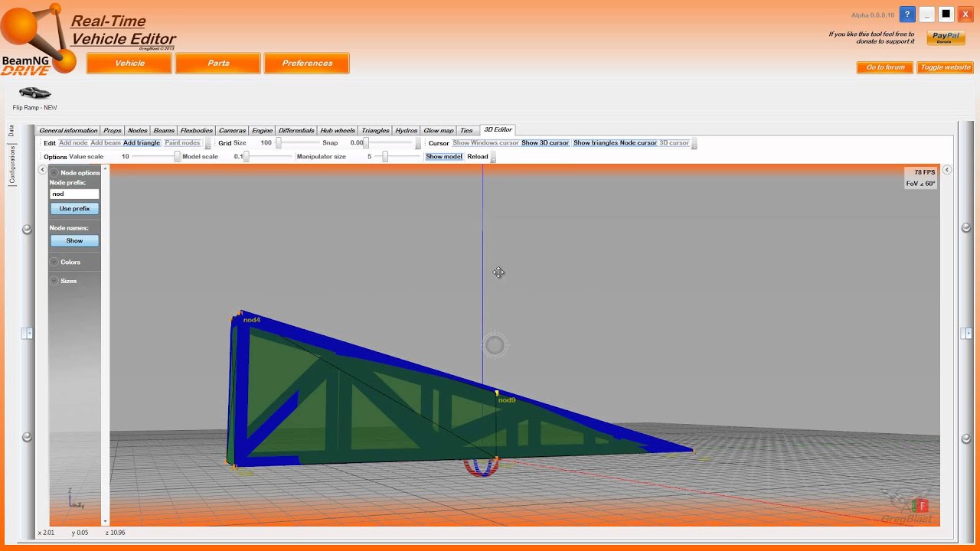Toggle the Add node edit mode
The height and width of the screenshot is (551, 980).
[73, 143]
